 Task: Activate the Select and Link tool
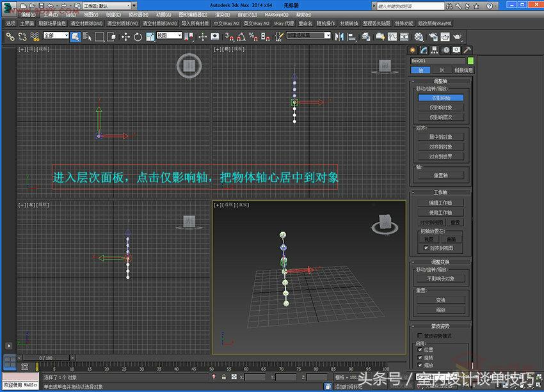(x=10, y=37)
